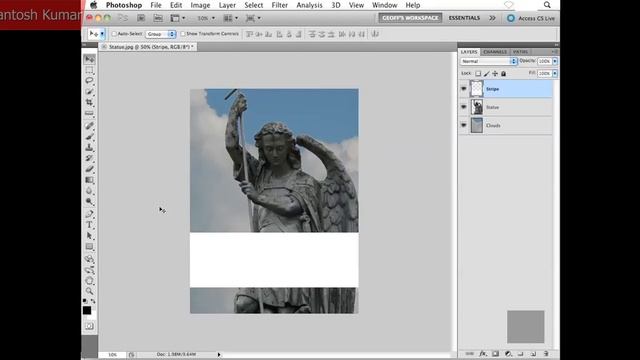Launch Bridge from application bar
The width and height of the screenshot is (640, 360).
(x=141, y=18)
